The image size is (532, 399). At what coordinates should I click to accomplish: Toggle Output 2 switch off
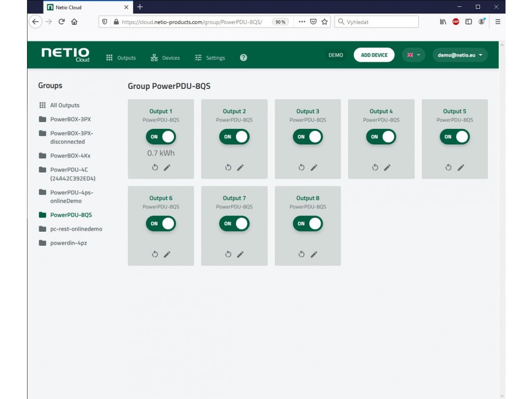(234, 137)
